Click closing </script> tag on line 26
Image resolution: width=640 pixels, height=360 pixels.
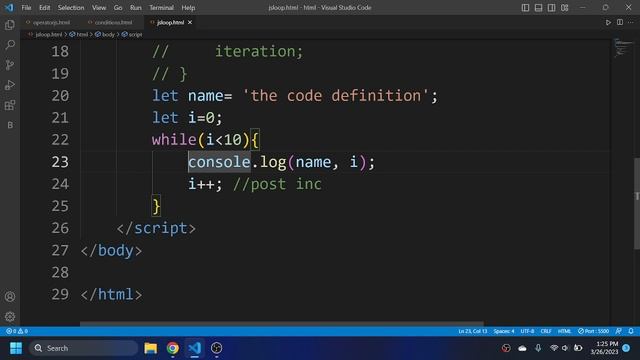[156, 228]
